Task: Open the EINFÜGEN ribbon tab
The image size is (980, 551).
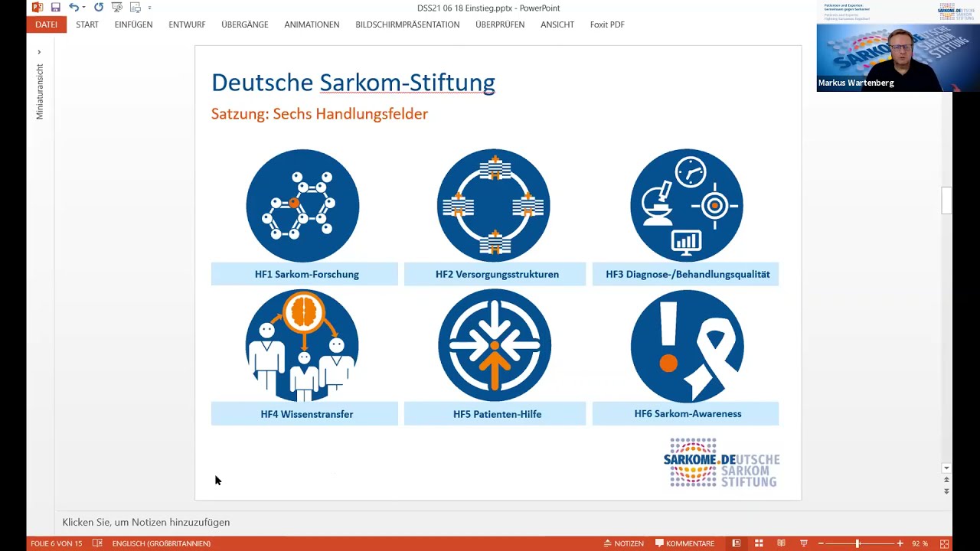Action: point(133,24)
